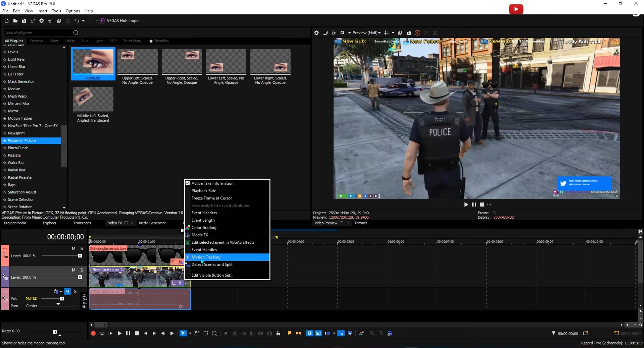This screenshot has width=644, height=348.
Task: Switch to the Creative plug-in category tab
Action: click(36, 41)
